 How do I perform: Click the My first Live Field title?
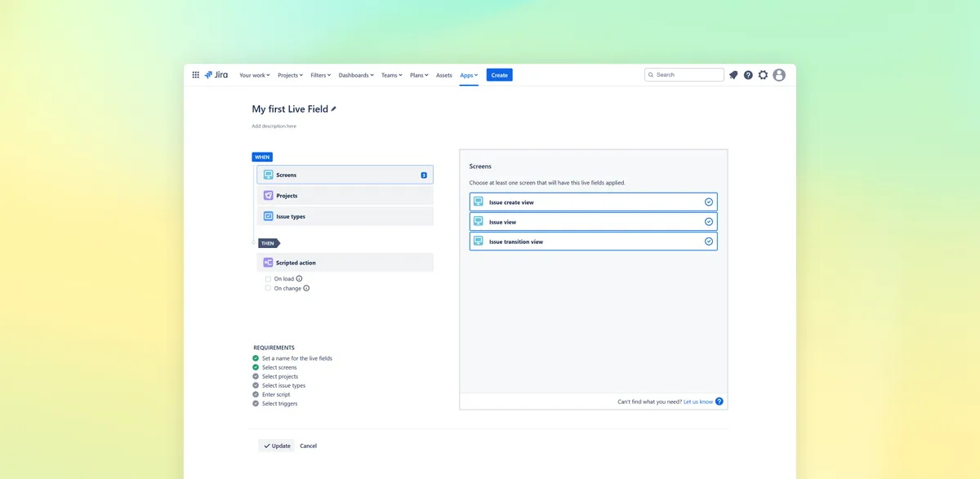[290, 109]
